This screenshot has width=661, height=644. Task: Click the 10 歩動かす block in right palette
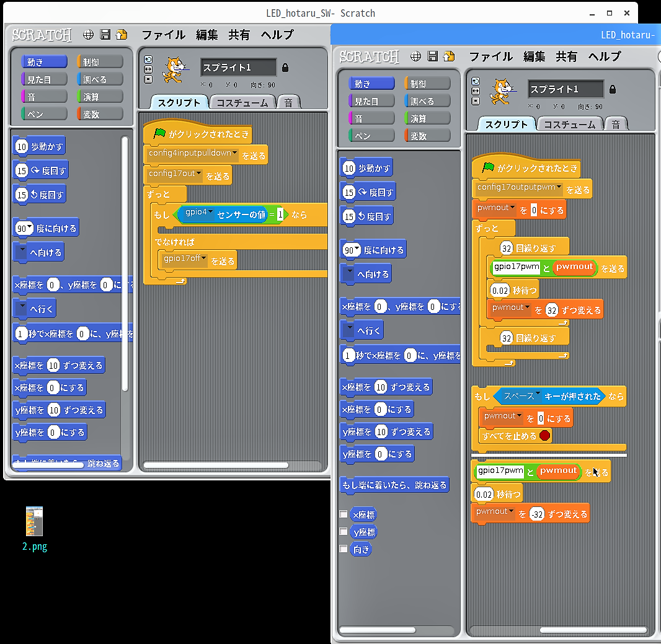[x=366, y=168]
